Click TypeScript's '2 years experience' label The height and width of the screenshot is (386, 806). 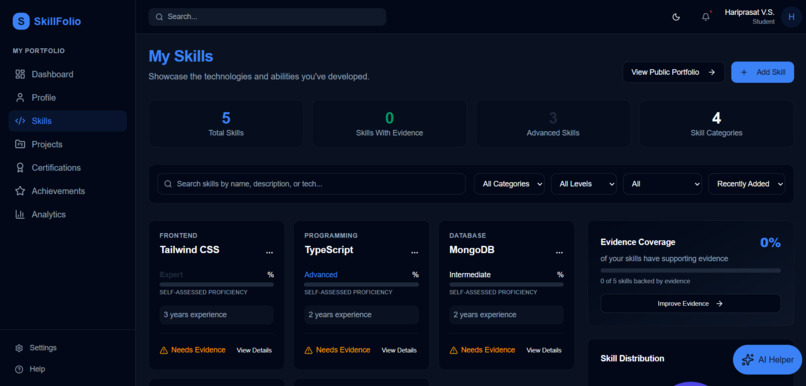(361, 315)
